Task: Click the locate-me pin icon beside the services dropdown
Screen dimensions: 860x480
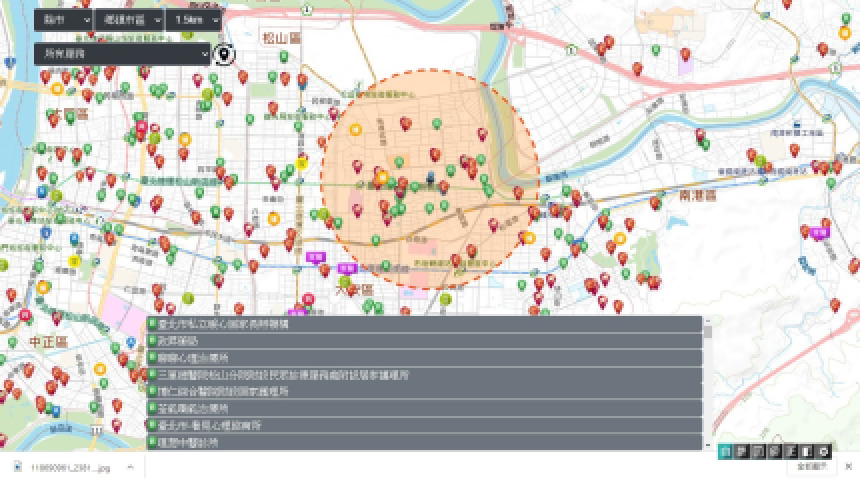Action: coord(226,54)
